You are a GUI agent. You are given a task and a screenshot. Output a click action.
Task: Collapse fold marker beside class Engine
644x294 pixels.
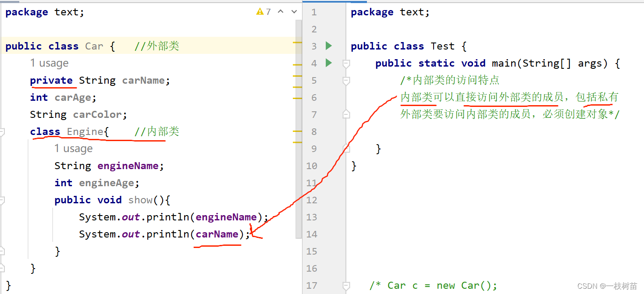click(2, 131)
